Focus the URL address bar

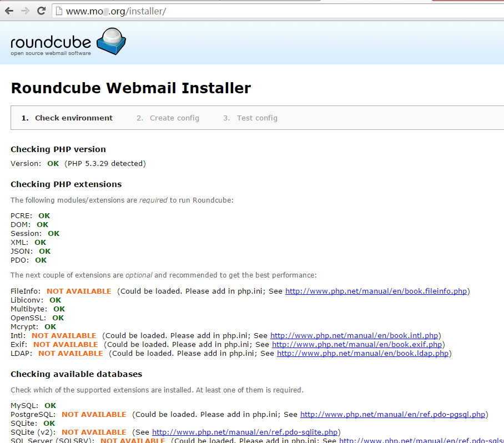click(x=278, y=11)
